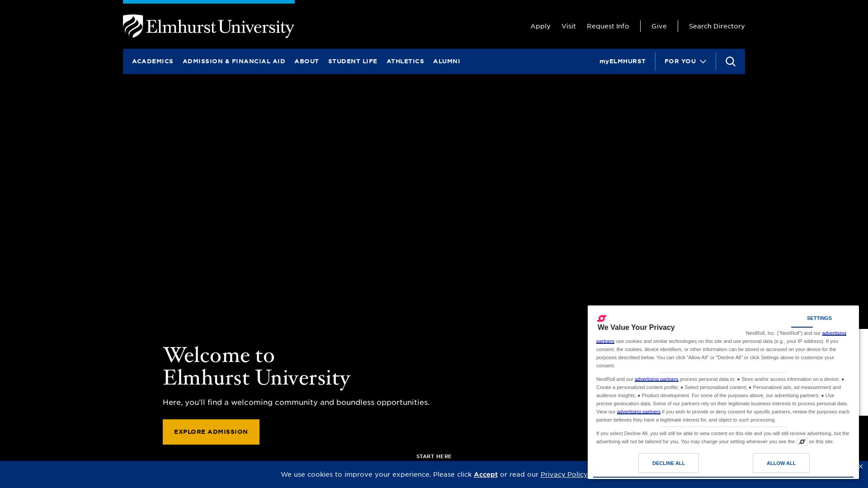Screen dimensions: 868x488
Task: Toggle the FOR YOU dropdown menu
Action: click(685, 61)
